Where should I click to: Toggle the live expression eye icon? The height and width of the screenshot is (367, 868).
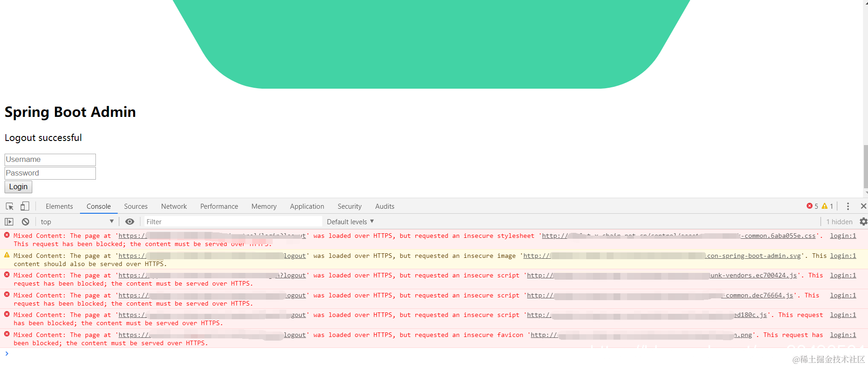pyautogui.click(x=130, y=222)
